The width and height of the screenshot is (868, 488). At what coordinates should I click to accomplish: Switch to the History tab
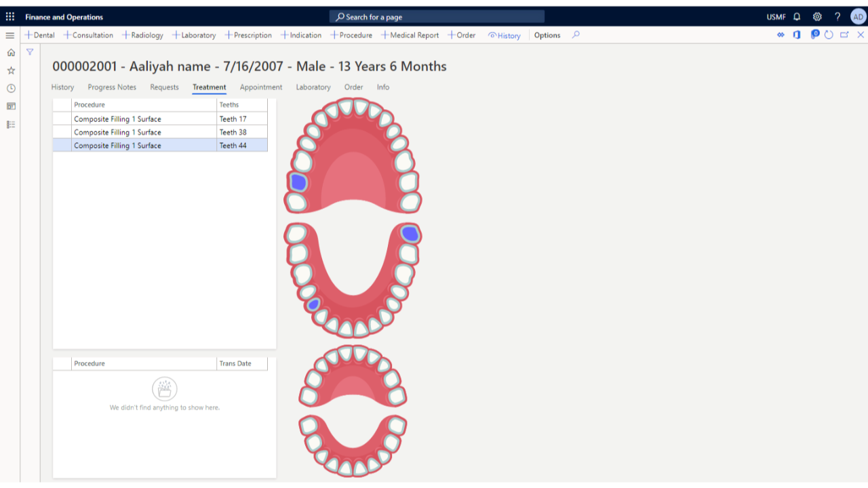(x=62, y=87)
